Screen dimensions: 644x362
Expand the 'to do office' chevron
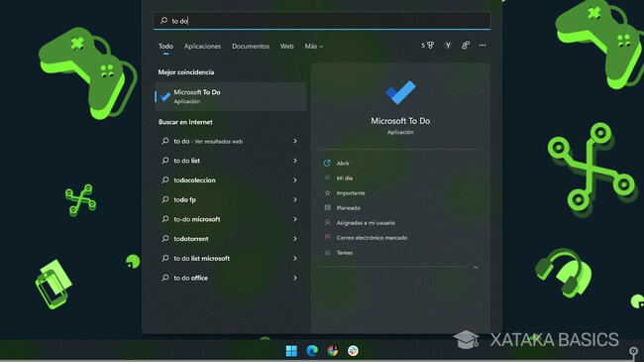point(295,278)
